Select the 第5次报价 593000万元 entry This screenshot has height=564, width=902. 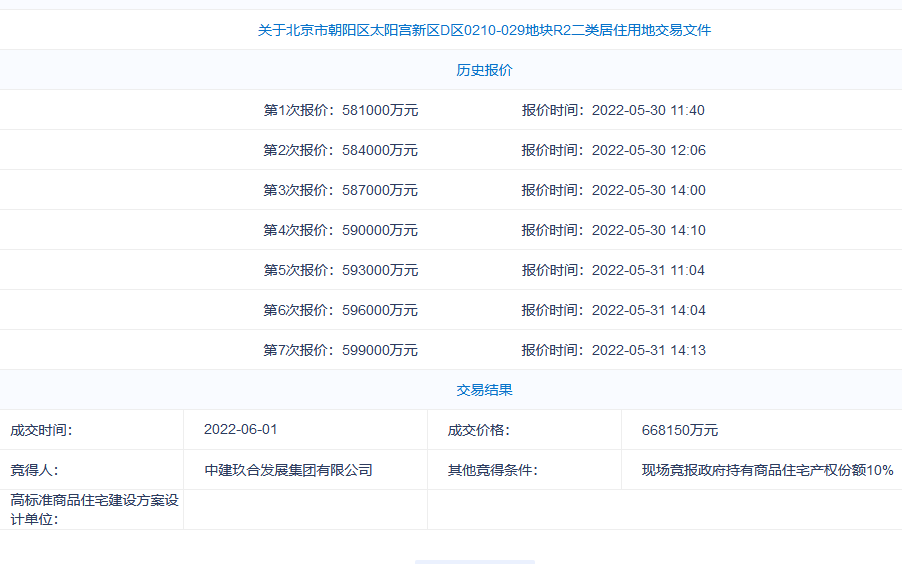[x=340, y=270]
